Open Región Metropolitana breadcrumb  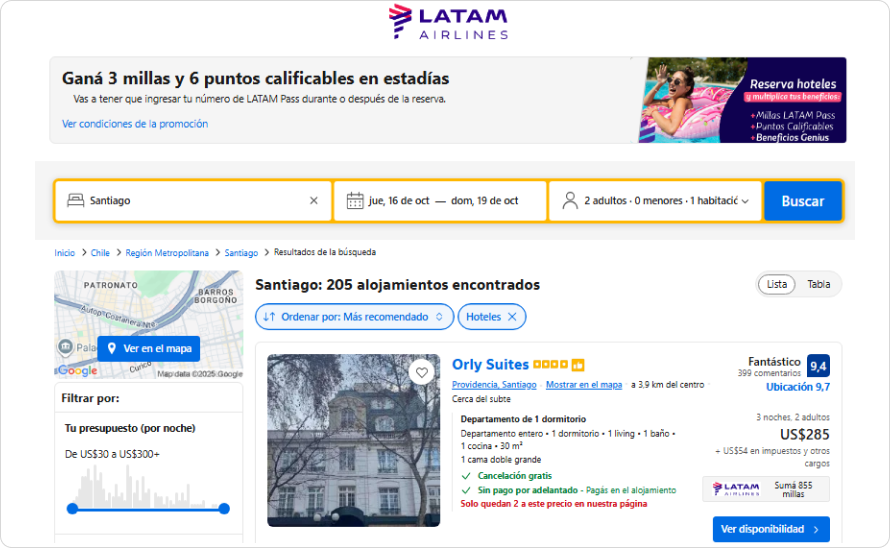point(167,253)
